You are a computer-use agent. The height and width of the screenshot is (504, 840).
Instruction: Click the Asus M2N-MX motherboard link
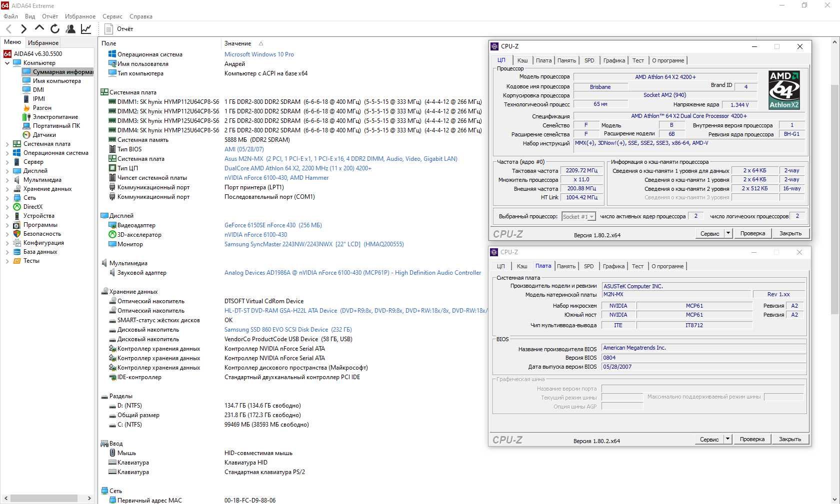coord(340,159)
